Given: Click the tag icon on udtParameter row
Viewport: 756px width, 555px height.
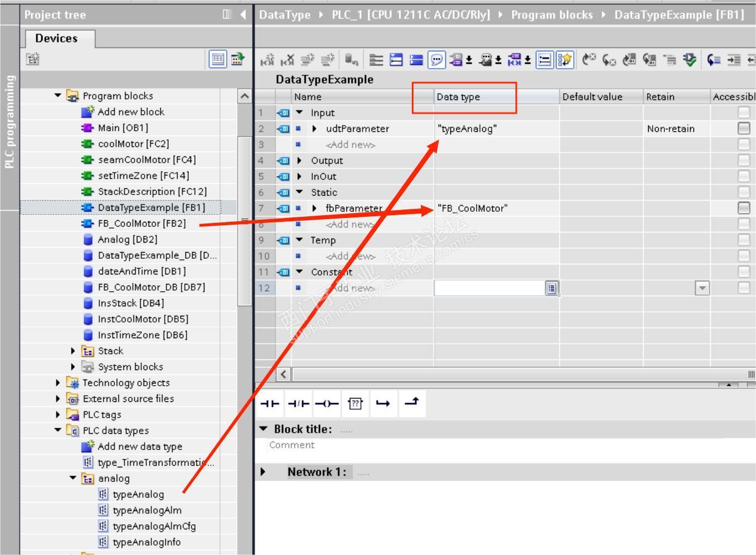Looking at the screenshot, I should tap(283, 129).
